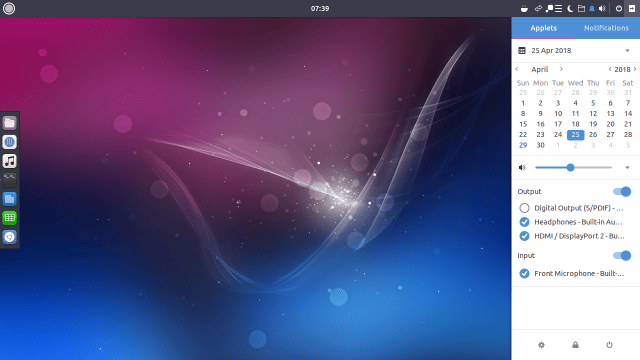Click the Caffeine coffee cup tray icon
The height and width of the screenshot is (360, 640).
524,9
